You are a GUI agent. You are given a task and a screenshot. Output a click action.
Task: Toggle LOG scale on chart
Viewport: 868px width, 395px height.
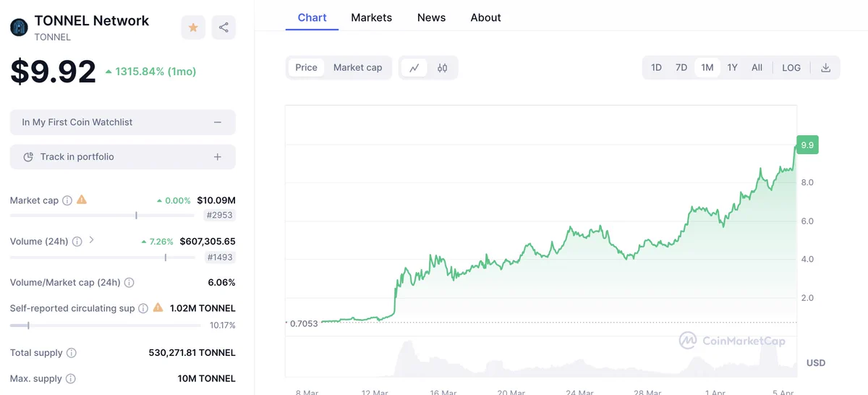791,67
